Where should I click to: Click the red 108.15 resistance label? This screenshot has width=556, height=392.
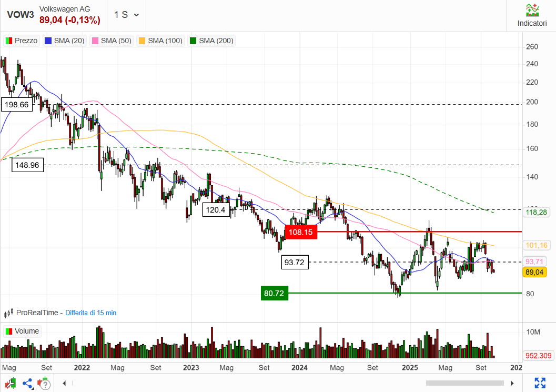pyautogui.click(x=300, y=232)
